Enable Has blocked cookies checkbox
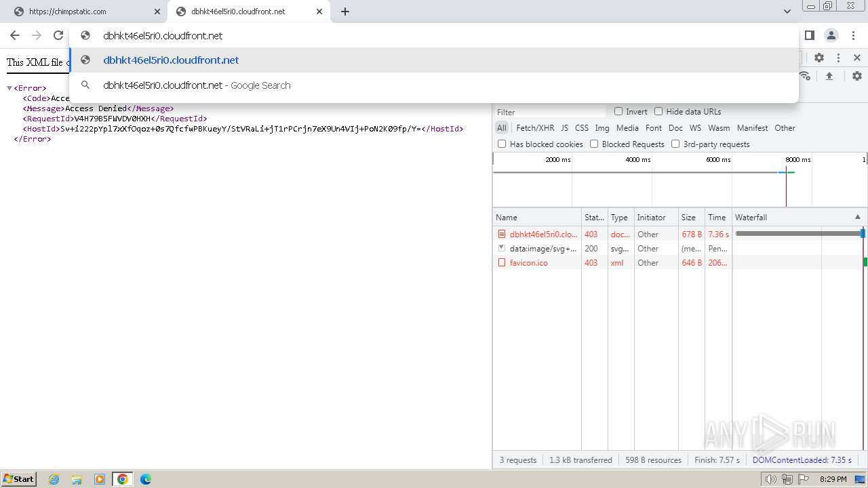Viewport: 868px width, 488px height. (502, 144)
